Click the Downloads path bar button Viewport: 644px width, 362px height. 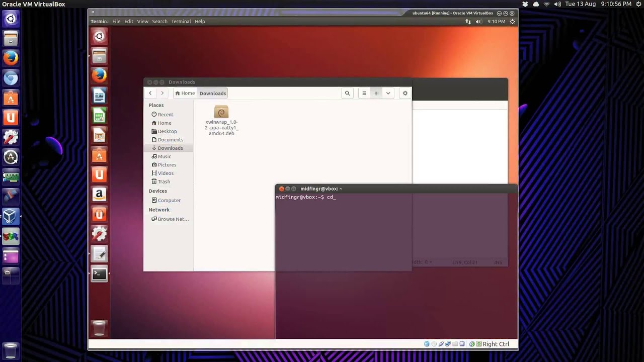coord(213,93)
